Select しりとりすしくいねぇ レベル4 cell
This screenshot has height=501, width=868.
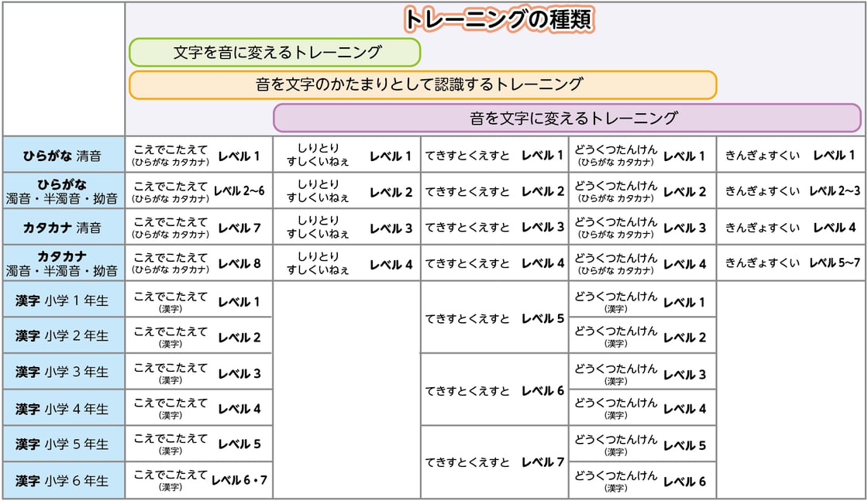[346, 263]
